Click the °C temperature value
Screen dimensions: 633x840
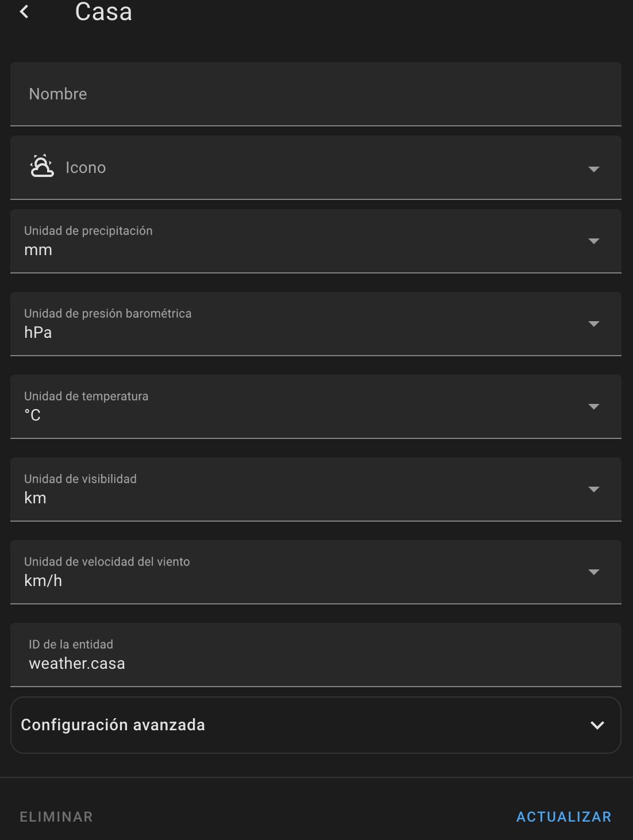[32, 415]
